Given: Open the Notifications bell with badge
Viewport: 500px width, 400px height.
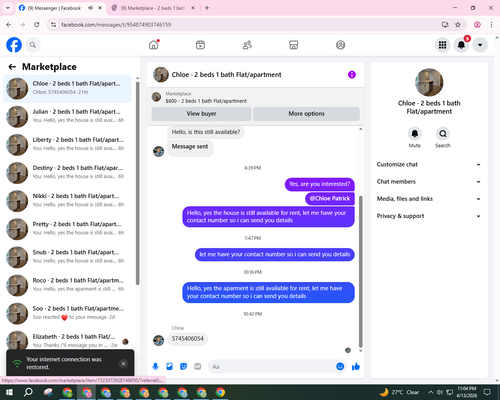Looking at the screenshot, I should 461,45.
